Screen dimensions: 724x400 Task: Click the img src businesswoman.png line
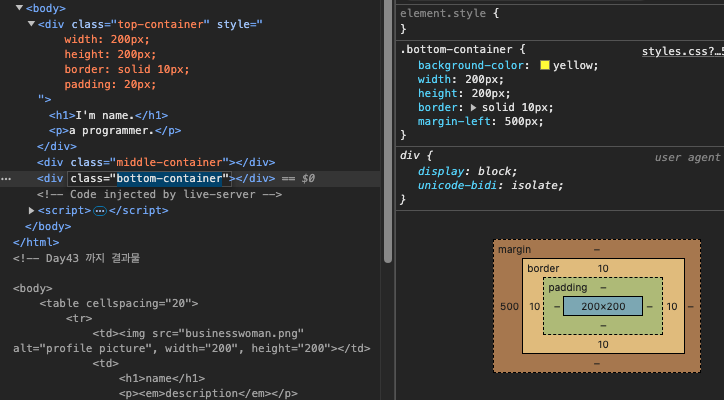[x=198, y=333]
